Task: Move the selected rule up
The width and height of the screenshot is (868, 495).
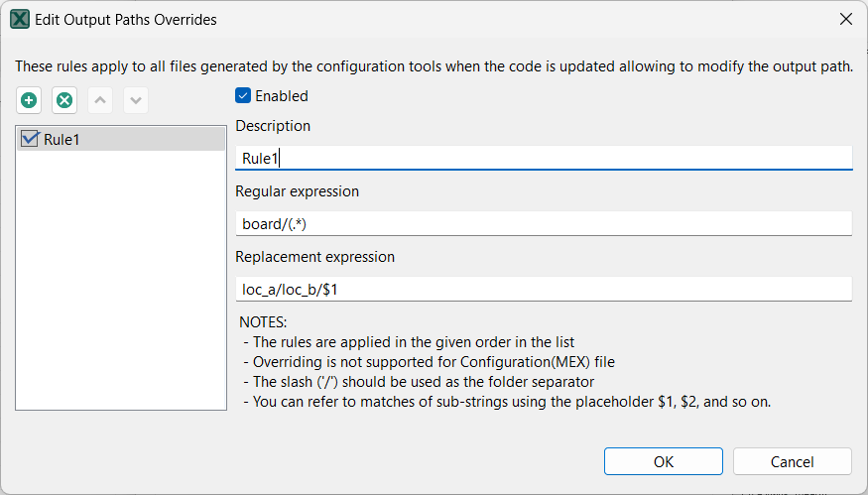Action: 100,100
